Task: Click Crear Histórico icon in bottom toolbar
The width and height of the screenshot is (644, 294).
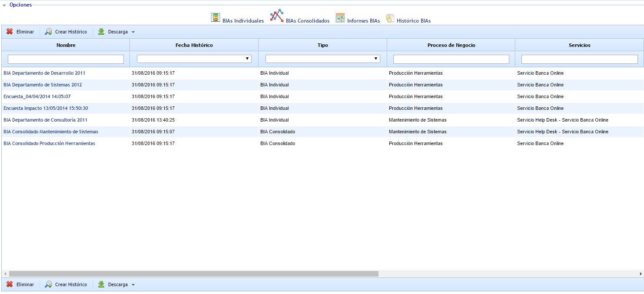Action: (x=49, y=284)
